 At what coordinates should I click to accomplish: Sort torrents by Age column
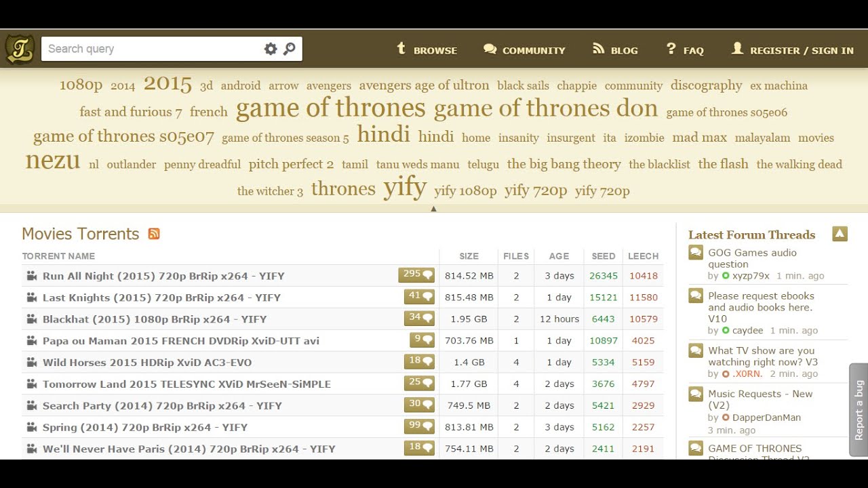pos(559,256)
